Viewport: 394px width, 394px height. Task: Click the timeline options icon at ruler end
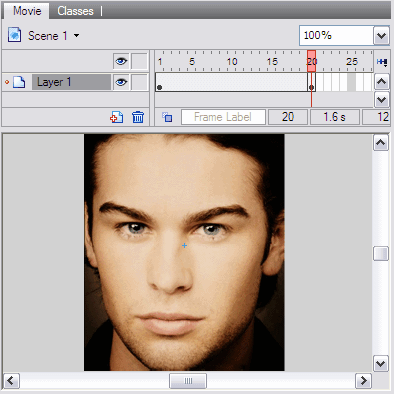click(x=382, y=62)
